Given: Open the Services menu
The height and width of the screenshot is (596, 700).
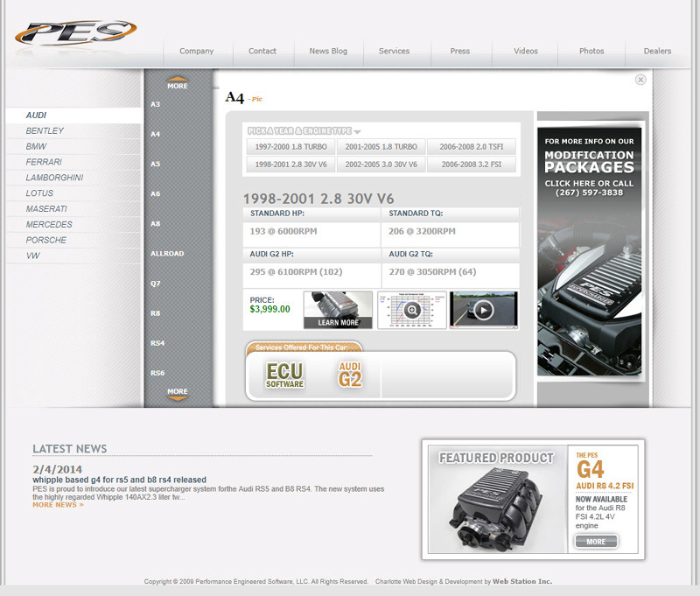Looking at the screenshot, I should pyautogui.click(x=394, y=51).
